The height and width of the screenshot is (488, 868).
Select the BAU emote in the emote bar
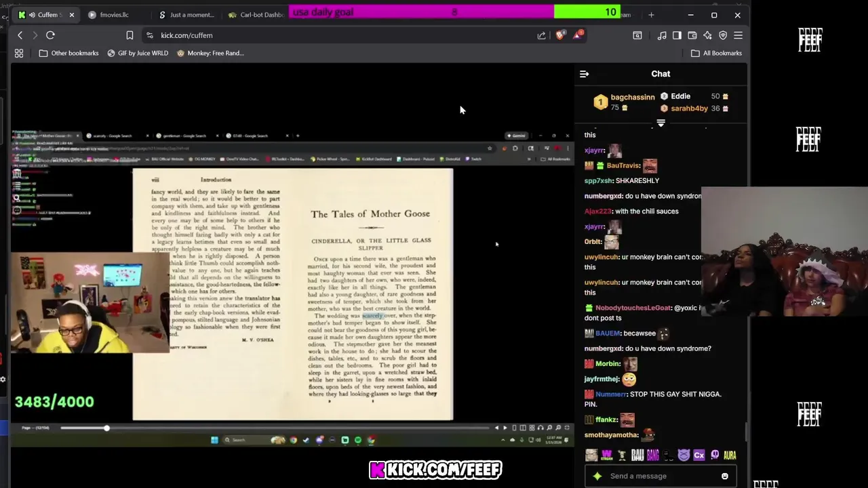637,455
